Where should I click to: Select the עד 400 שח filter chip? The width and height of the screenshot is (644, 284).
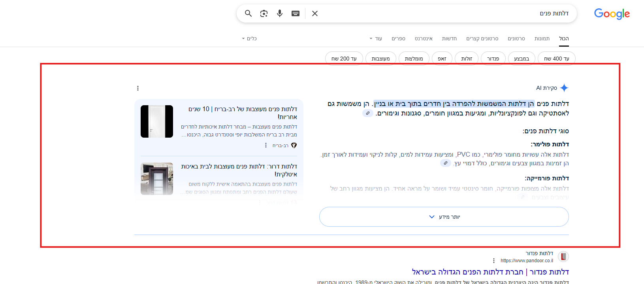556,59
